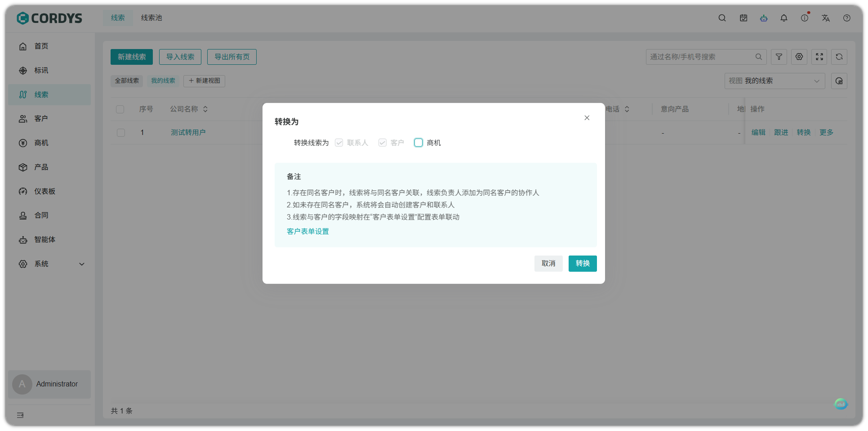Click inside the 通过名称/手机号搜索 search field

click(697, 57)
